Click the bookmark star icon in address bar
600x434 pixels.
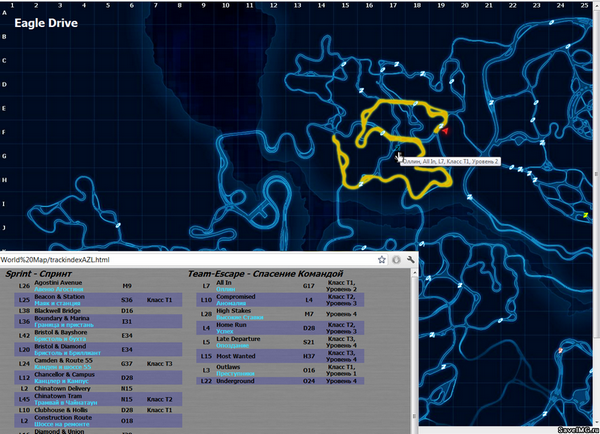pyautogui.click(x=382, y=260)
